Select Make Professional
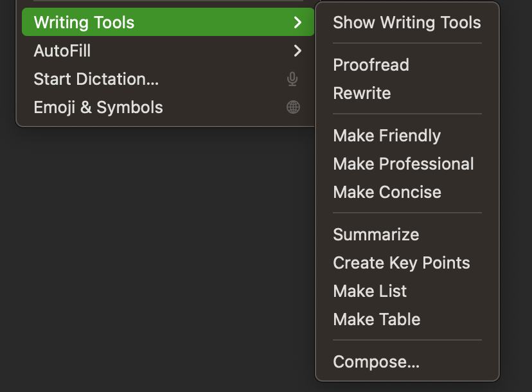532x392 pixels. point(403,164)
